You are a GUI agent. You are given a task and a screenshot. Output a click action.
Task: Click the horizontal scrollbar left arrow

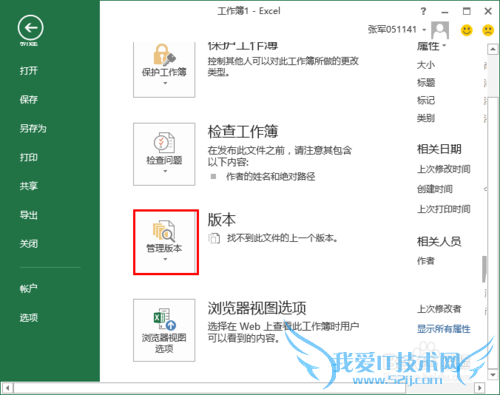click(x=7, y=388)
